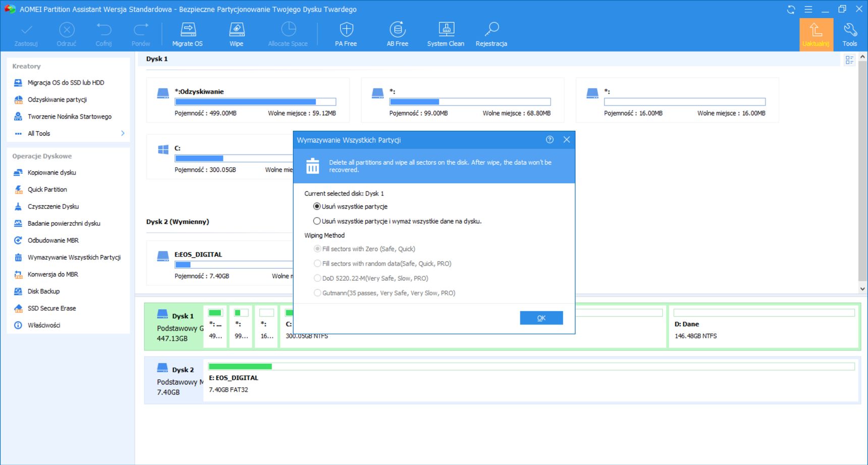The image size is (868, 465).
Task: Click scrollbar down arrow of disk list
Action: tap(862, 289)
